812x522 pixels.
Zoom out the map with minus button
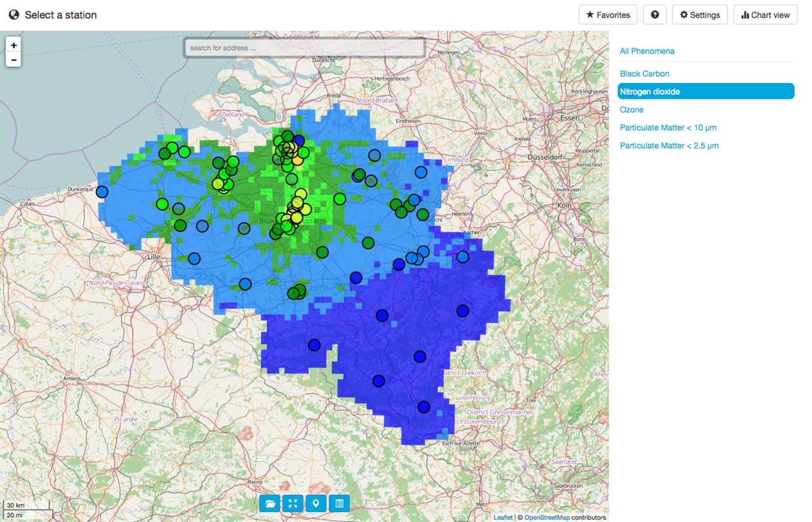(x=14, y=60)
